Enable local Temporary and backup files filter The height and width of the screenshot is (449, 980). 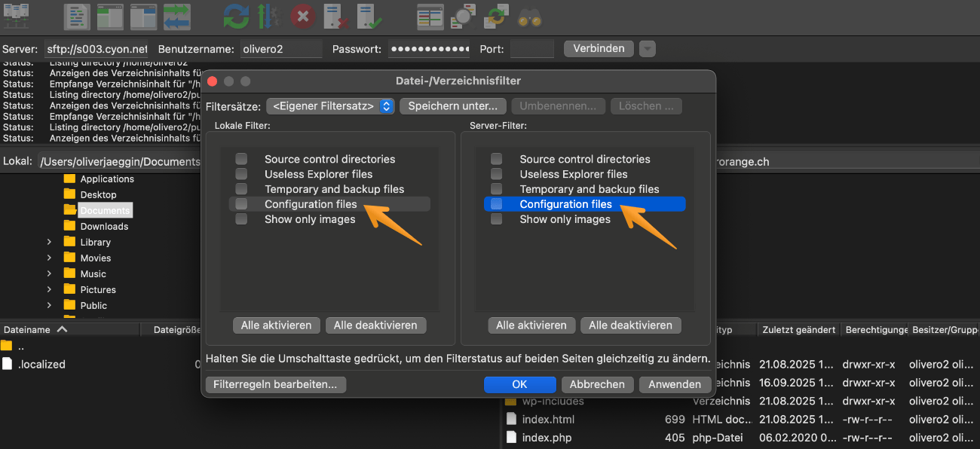tap(241, 189)
